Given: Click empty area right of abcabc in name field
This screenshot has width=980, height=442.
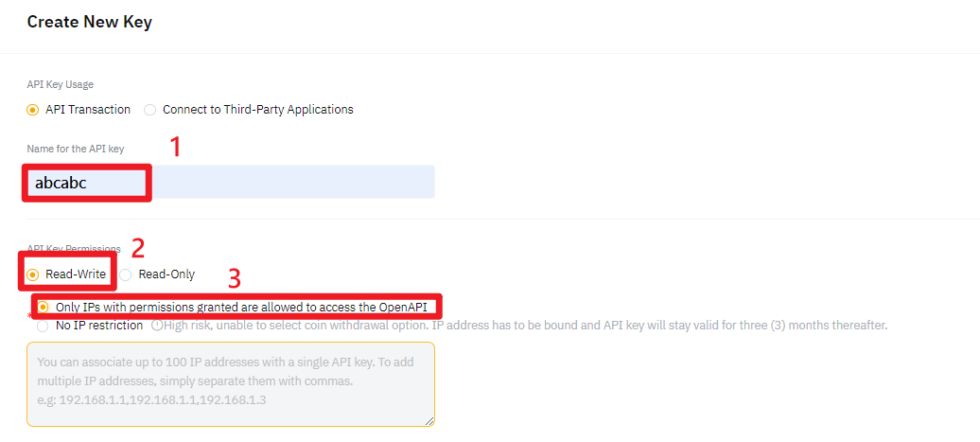Looking at the screenshot, I should (x=291, y=183).
